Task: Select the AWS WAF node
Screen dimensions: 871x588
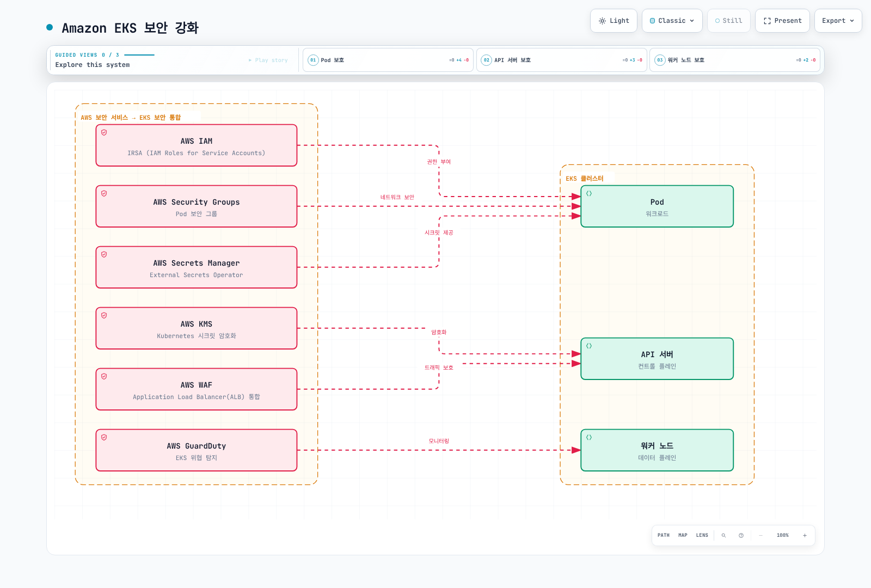Action: [x=197, y=389]
